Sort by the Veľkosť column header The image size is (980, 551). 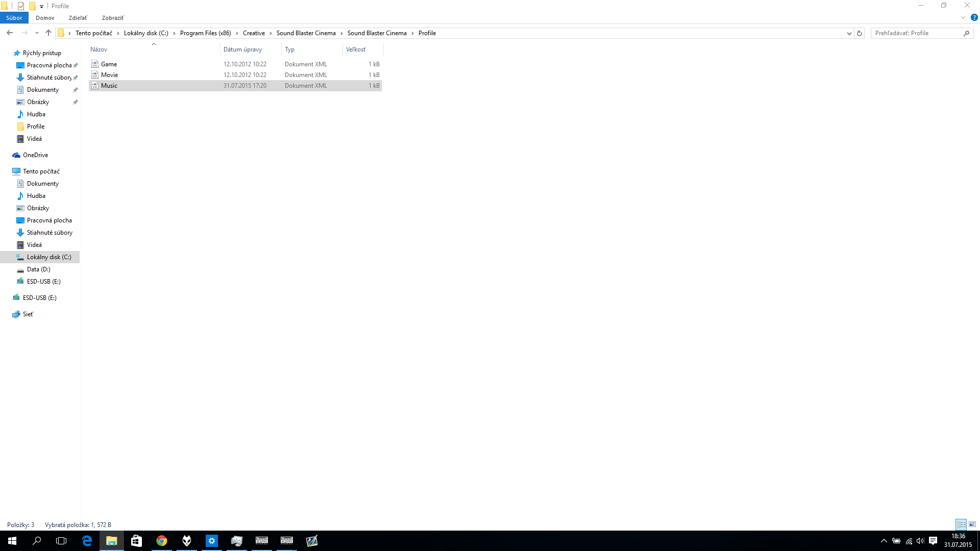pos(362,49)
